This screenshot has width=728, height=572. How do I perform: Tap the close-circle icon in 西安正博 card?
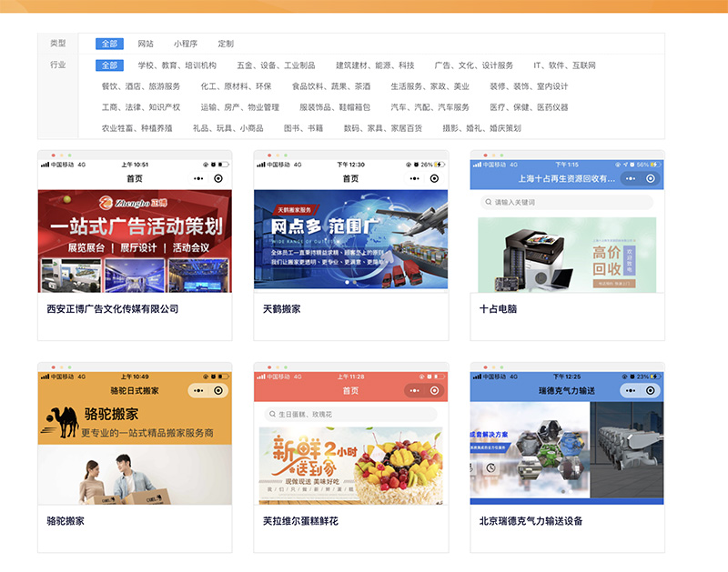pos(218,178)
